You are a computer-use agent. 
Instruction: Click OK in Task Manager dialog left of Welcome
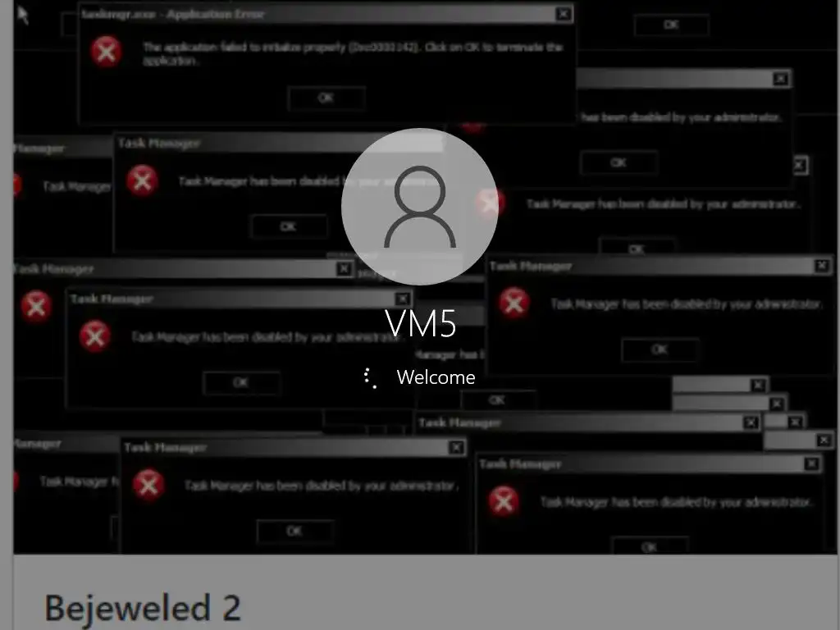241,382
